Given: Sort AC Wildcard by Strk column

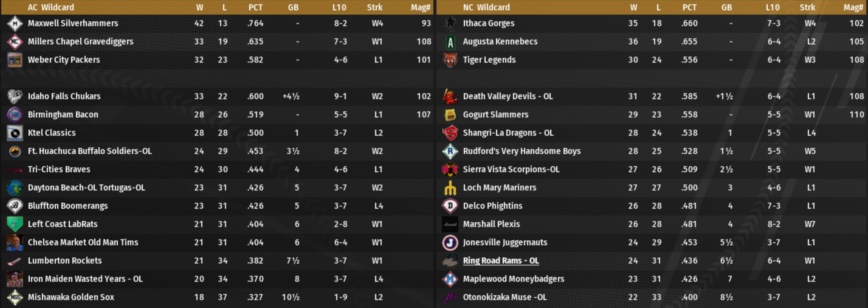Looking at the screenshot, I should (375, 7).
